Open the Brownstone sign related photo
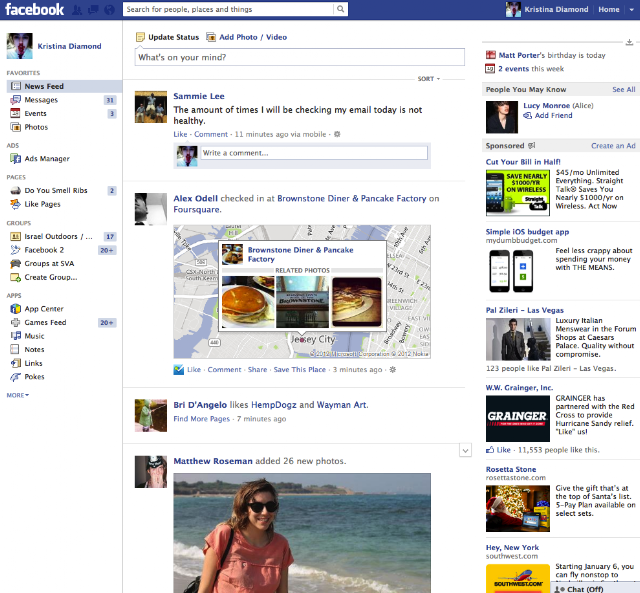640x593 pixels. [x=302, y=302]
